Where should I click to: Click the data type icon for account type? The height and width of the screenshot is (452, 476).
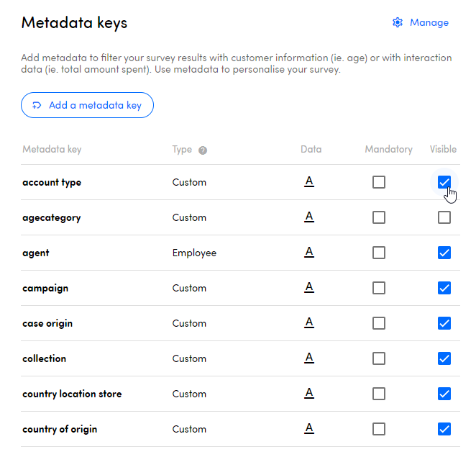tap(309, 181)
